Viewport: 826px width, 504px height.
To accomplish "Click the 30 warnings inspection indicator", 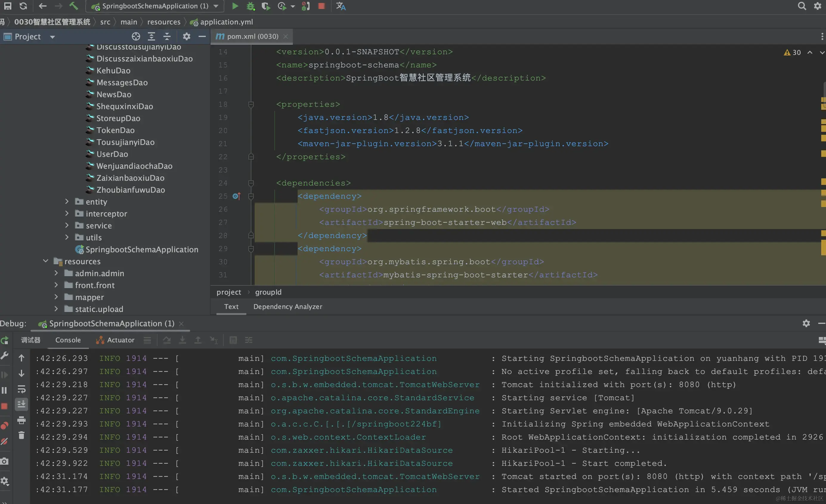I will tap(793, 52).
